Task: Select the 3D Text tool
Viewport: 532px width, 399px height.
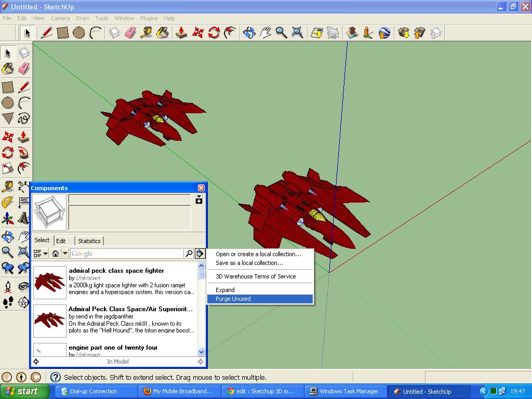Action: point(24,219)
